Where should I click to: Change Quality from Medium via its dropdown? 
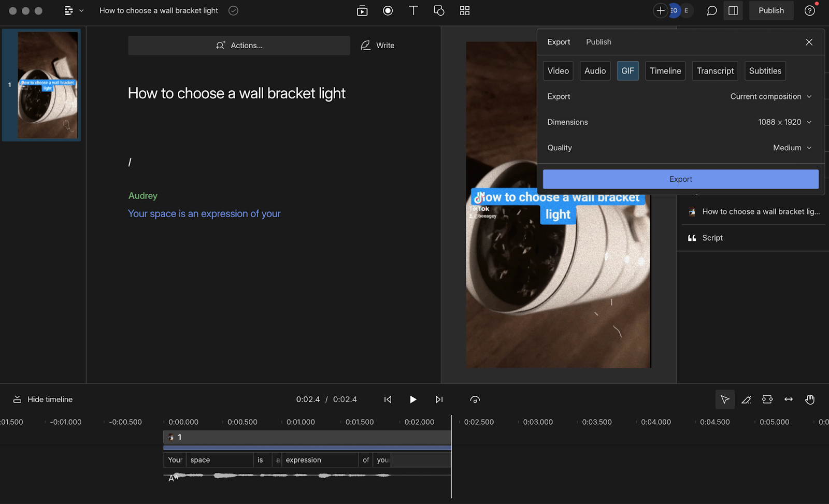tap(792, 148)
